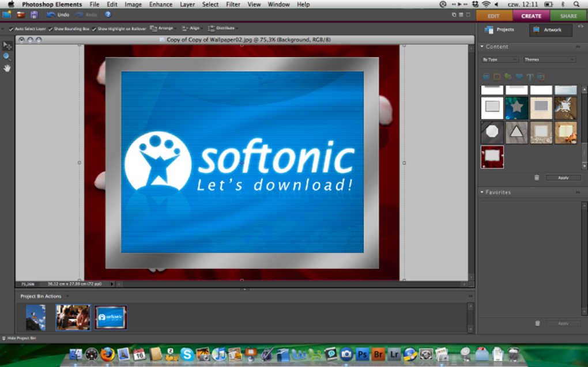The width and height of the screenshot is (588, 367).
Task: Switch to the CREATE tab
Action: click(531, 16)
